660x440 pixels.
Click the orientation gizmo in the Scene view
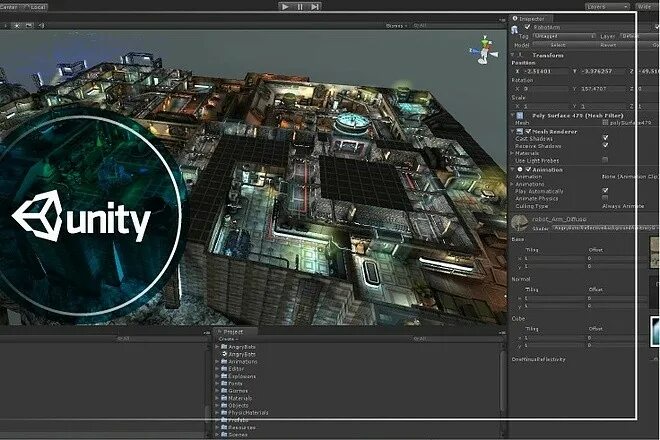pos(484,51)
